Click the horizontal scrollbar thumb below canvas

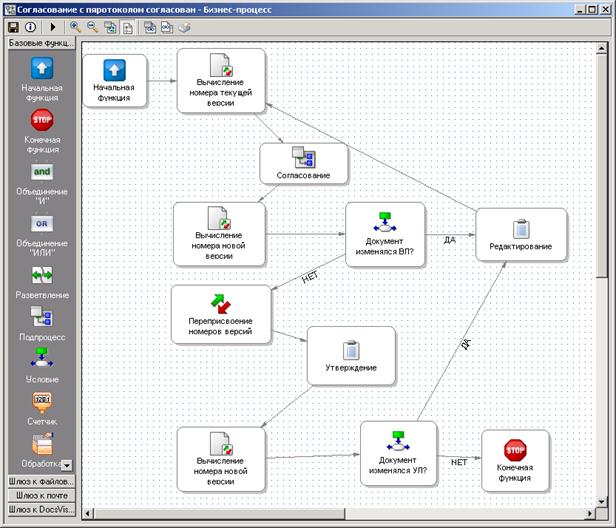coord(220,513)
